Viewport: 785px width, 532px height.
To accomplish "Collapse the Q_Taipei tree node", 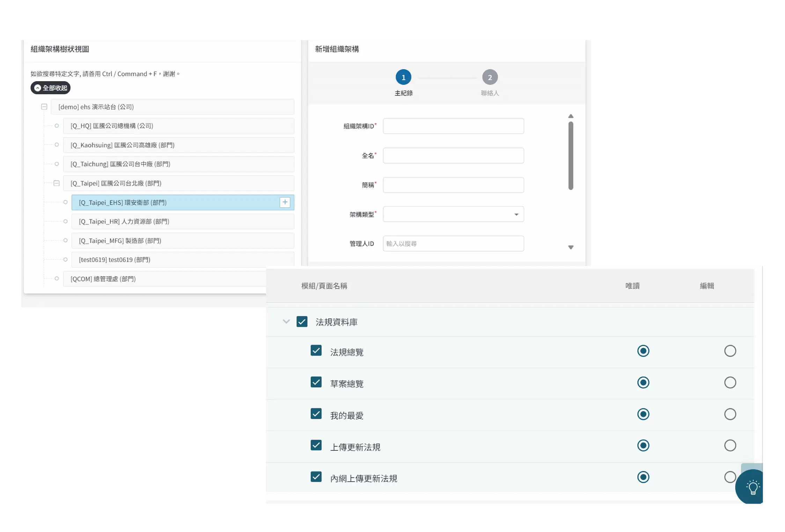I will point(57,183).
